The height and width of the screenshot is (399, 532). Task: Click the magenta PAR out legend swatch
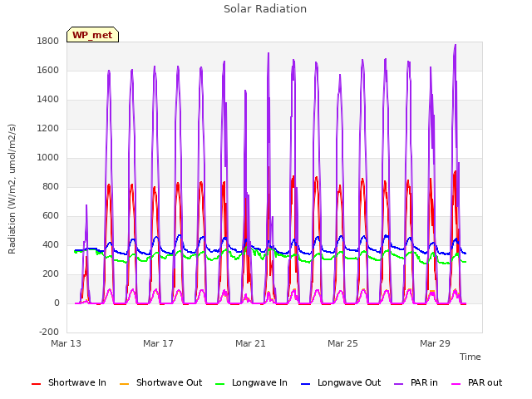[x=456, y=384]
